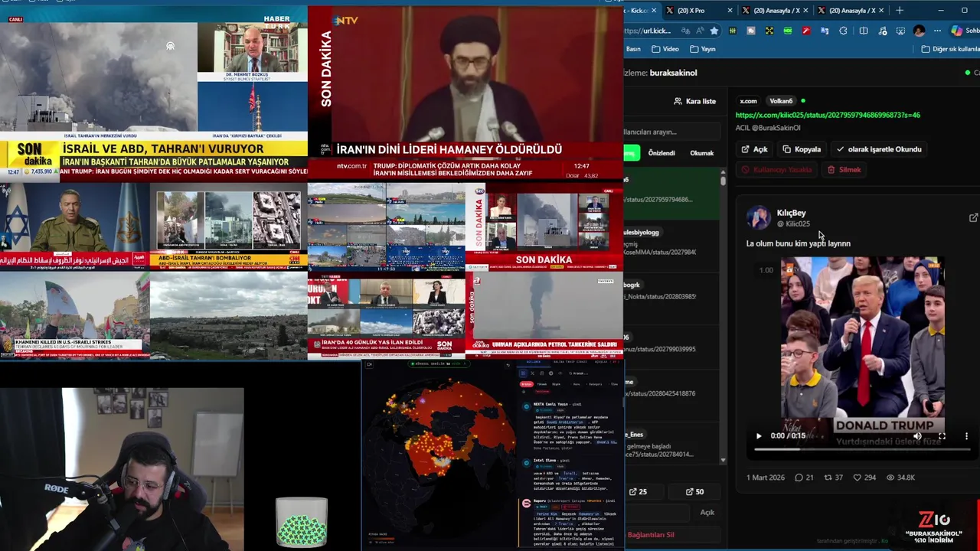
Task: Click the video progress bar
Action: coord(863,449)
